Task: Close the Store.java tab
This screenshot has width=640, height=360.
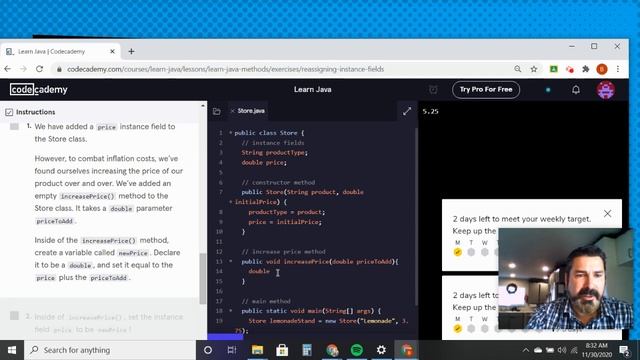Action: pyautogui.click(x=232, y=111)
